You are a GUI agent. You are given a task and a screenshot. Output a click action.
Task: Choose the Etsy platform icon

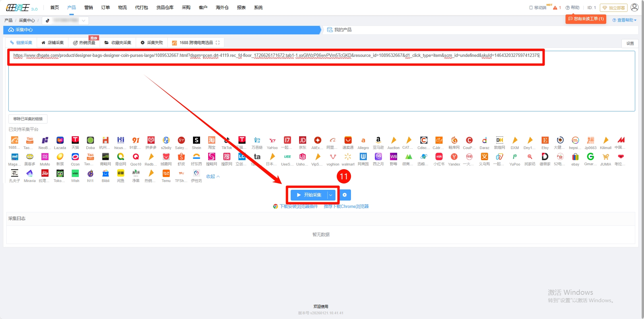pyautogui.click(x=545, y=140)
